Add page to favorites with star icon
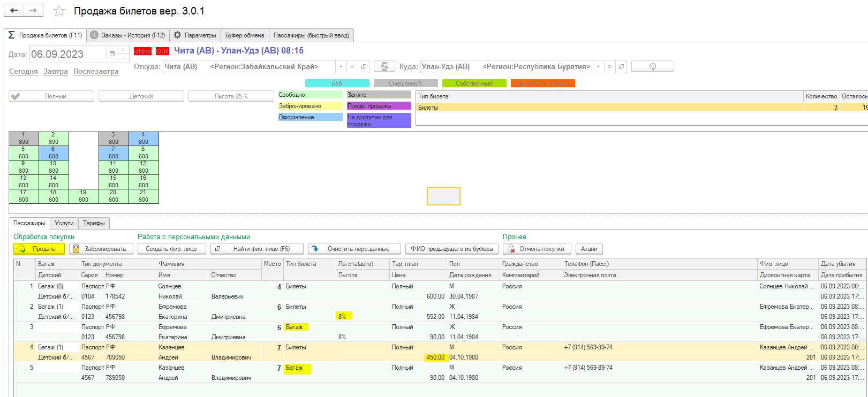868x397 pixels. [x=59, y=11]
